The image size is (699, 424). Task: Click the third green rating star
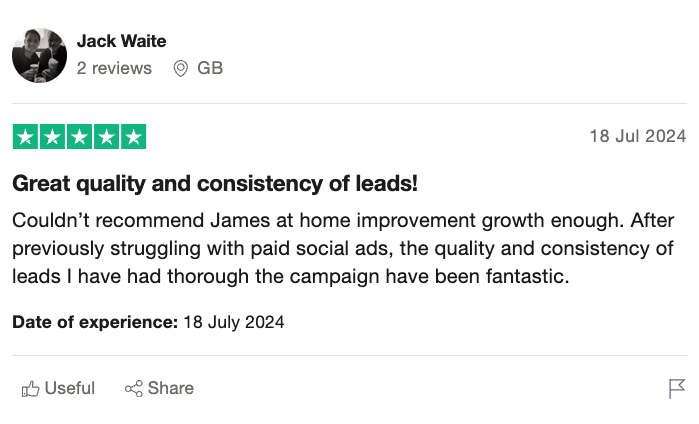click(79, 137)
